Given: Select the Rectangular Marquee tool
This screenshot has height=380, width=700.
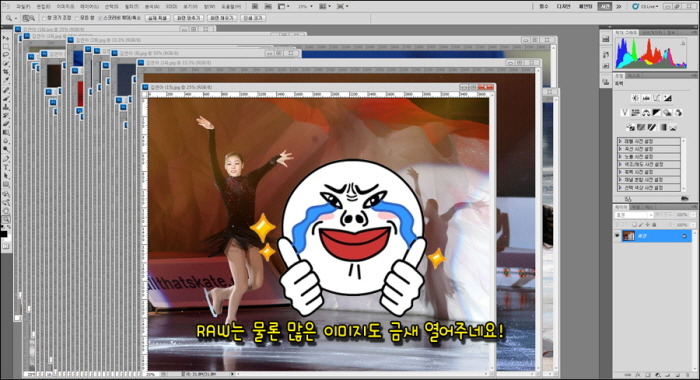Looking at the screenshot, I should click(6, 46).
